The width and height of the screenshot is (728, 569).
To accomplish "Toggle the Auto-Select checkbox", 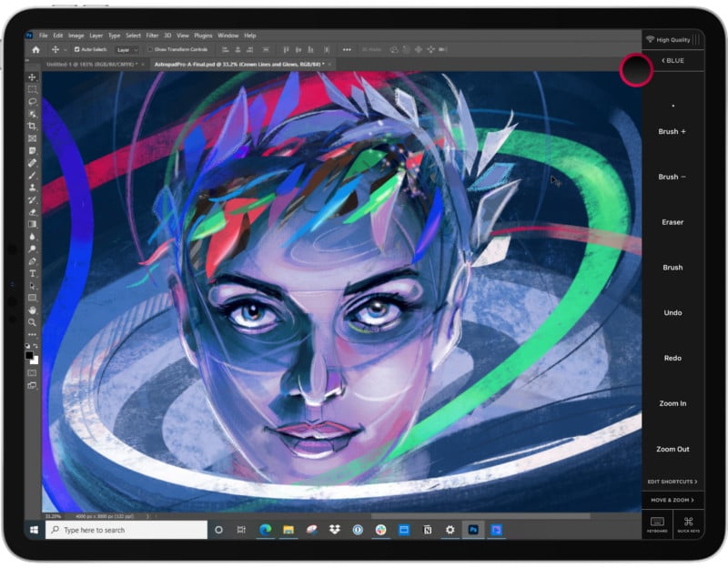I will [76, 49].
